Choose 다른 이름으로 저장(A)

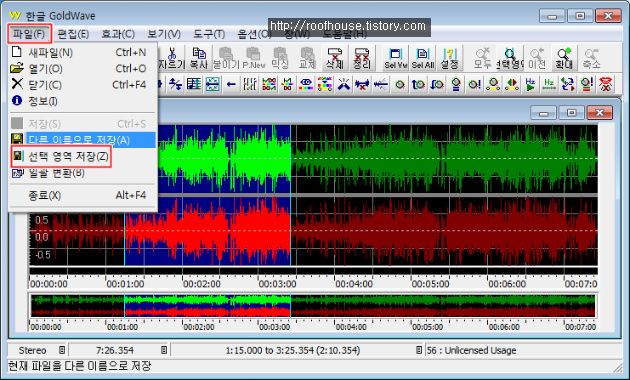tap(82, 140)
